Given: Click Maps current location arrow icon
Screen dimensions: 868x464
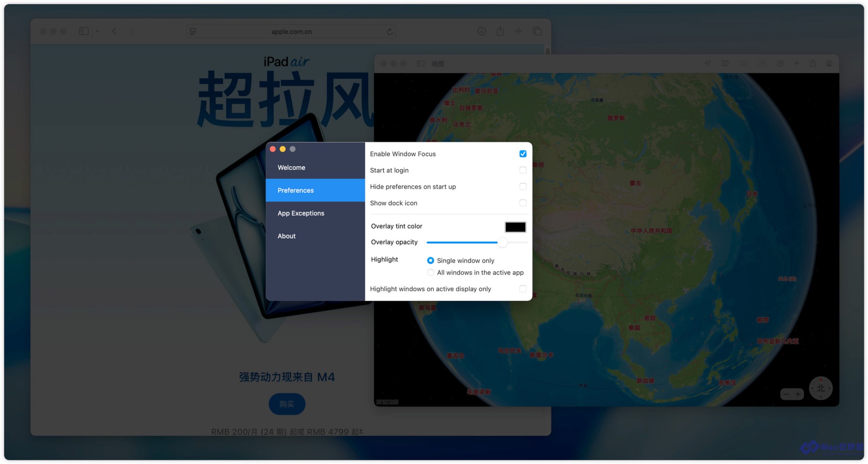Looking at the screenshot, I should (708, 63).
